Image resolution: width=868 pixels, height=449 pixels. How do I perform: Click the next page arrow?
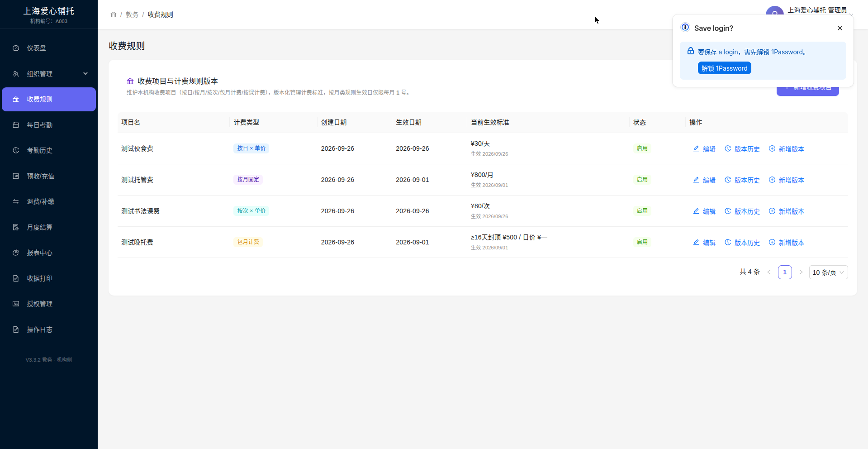[x=801, y=272]
